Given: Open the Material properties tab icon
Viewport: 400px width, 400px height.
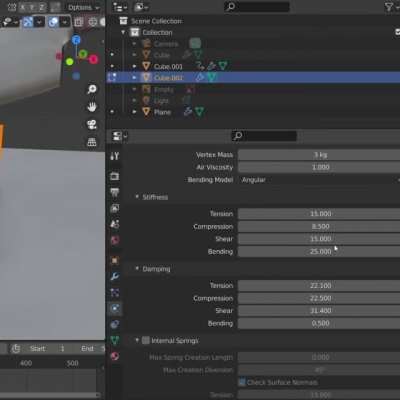Looking at the screenshot, I should 115,356.
